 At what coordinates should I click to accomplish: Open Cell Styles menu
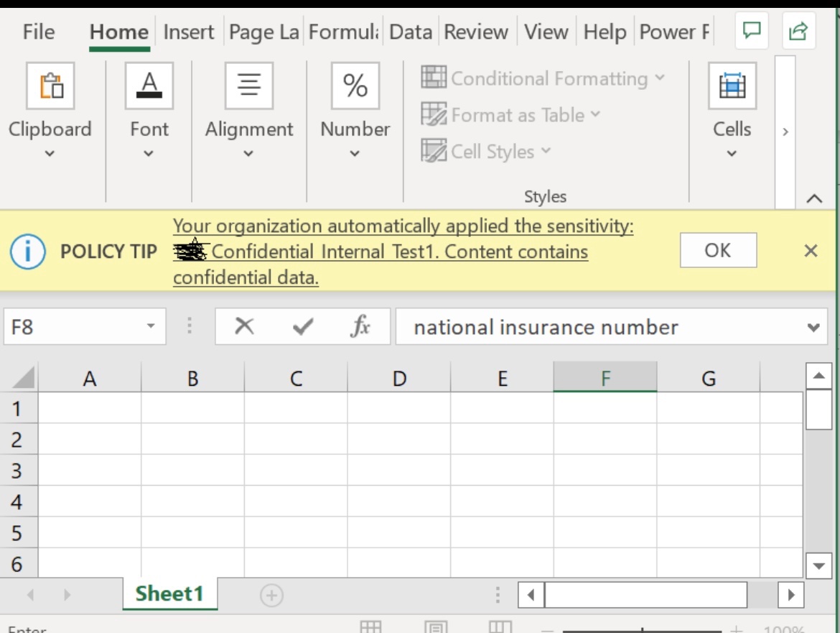point(486,151)
